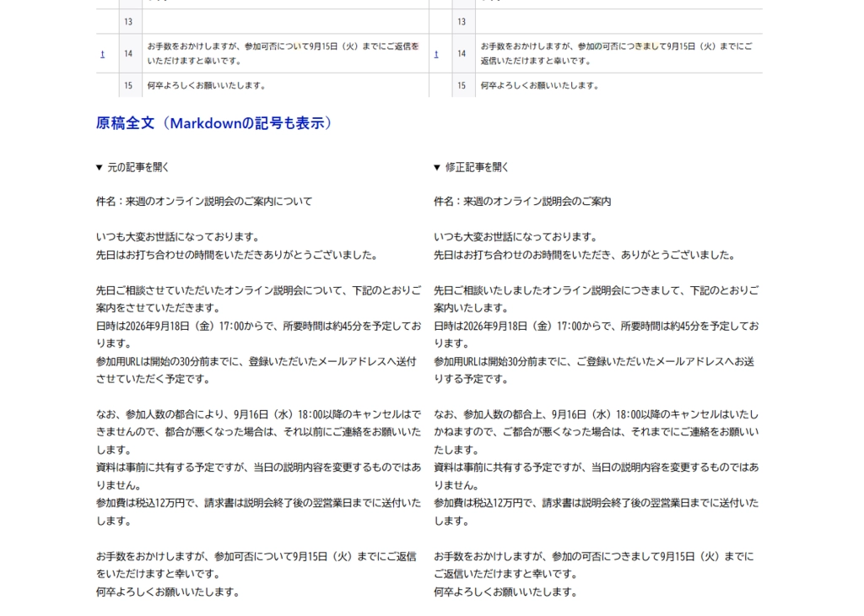Select line number 13 in revised diff column
The height and width of the screenshot is (616, 864).
coord(462,22)
